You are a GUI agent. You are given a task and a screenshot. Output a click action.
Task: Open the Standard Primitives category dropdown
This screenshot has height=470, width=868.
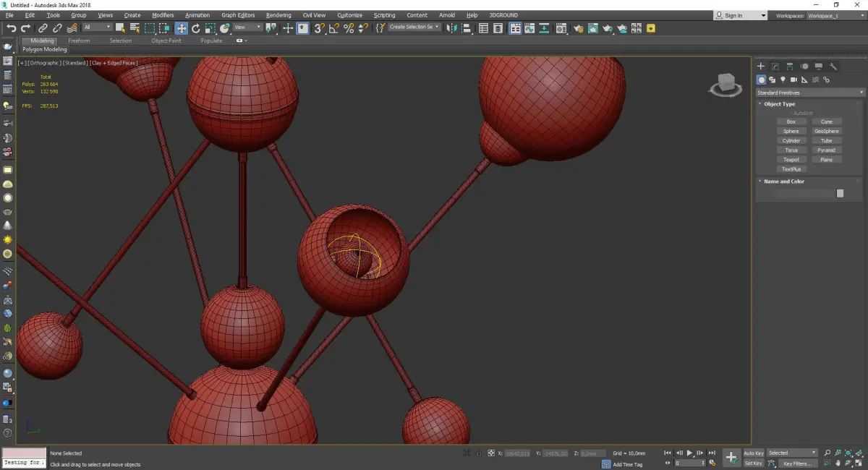(810, 93)
